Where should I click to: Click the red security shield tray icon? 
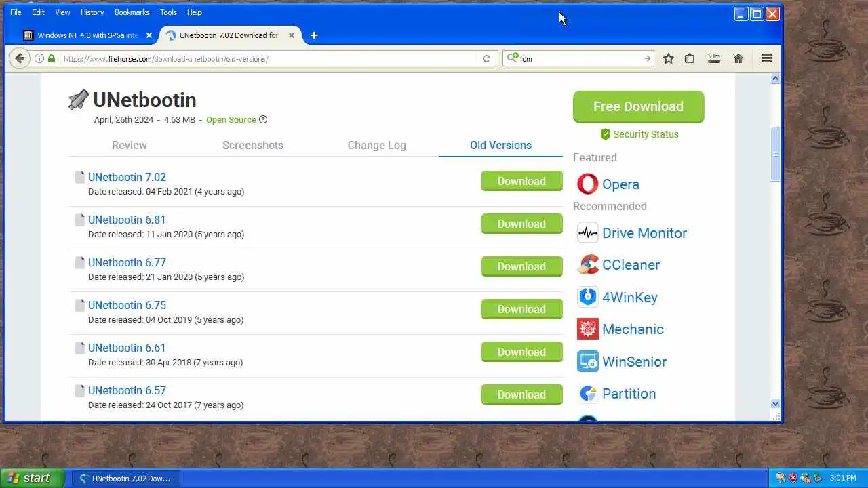coord(793,478)
